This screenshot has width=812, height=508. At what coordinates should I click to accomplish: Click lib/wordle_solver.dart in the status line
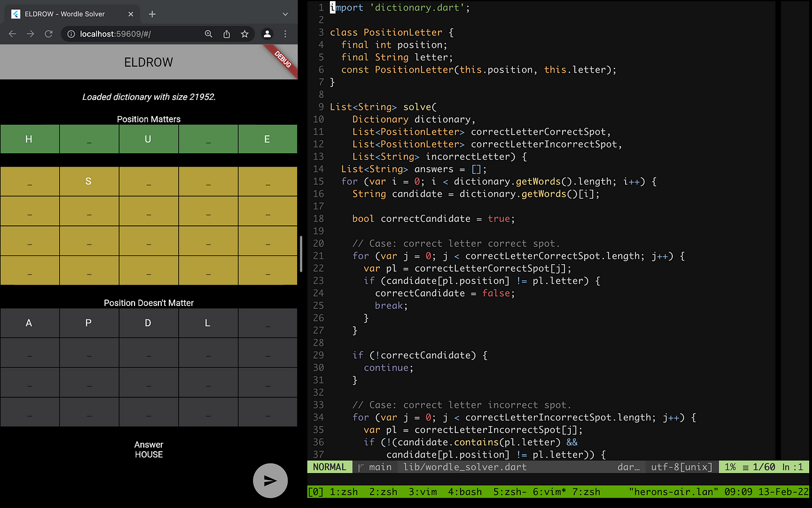click(x=465, y=467)
